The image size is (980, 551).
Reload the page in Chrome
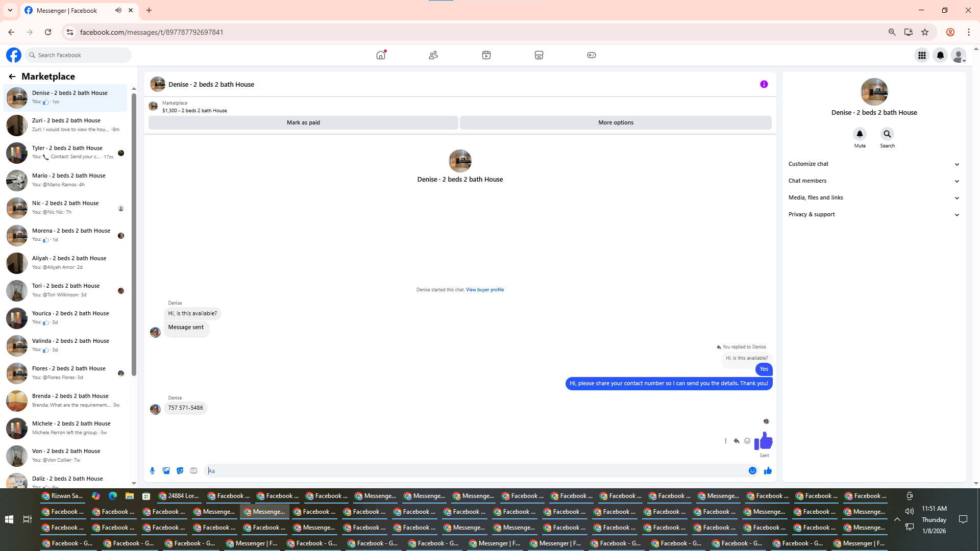point(48,32)
